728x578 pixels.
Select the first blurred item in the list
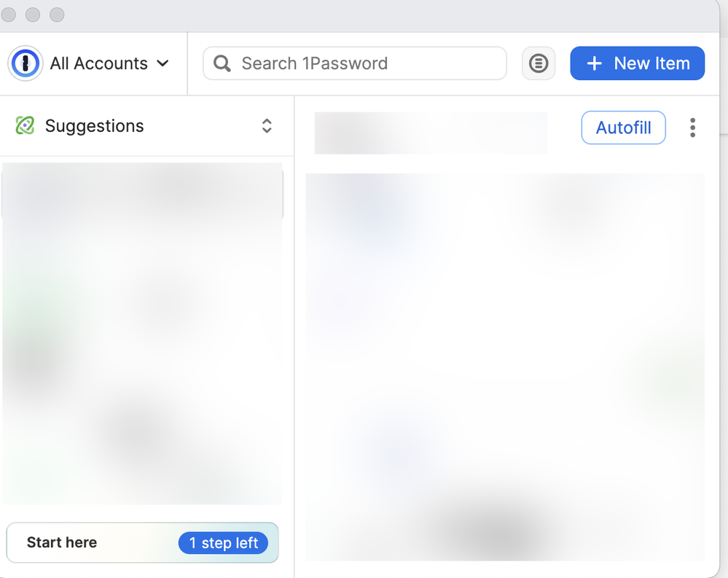pos(142,191)
